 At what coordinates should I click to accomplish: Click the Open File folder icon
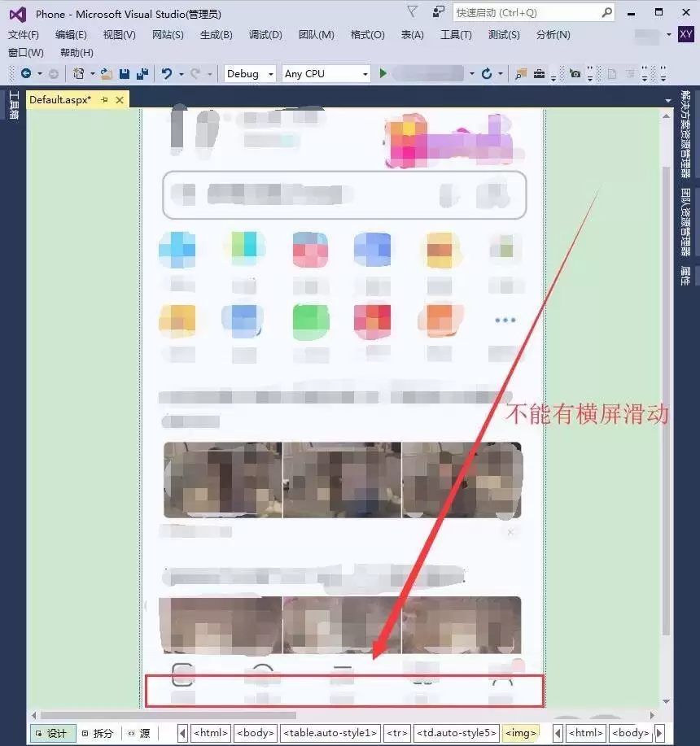pyautogui.click(x=107, y=73)
